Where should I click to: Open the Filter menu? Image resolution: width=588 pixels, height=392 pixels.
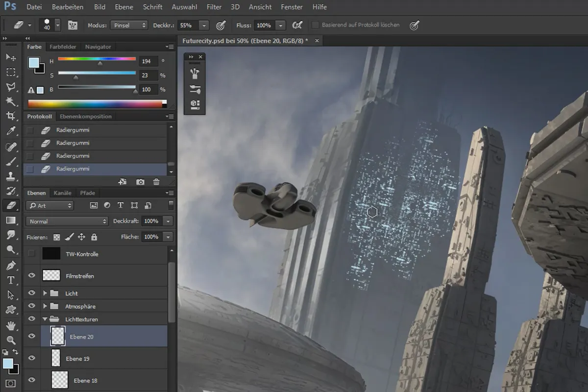click(x=214, y=7)
